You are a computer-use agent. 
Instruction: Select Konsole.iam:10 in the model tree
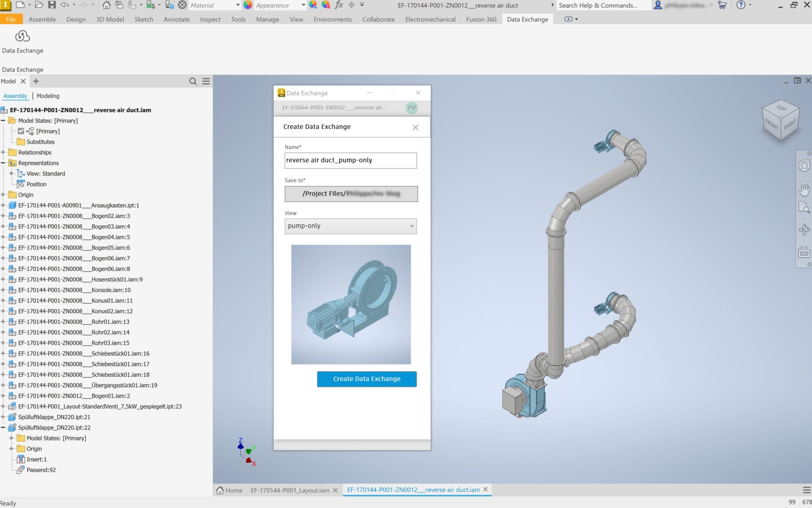pyautogui.click(x=74, y=290)
